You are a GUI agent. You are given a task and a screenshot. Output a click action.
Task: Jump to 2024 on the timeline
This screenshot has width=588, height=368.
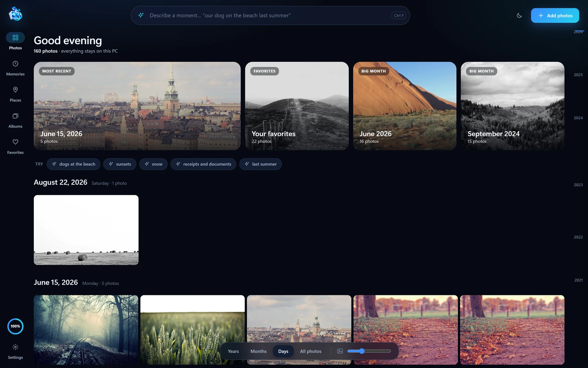[578, 118]
